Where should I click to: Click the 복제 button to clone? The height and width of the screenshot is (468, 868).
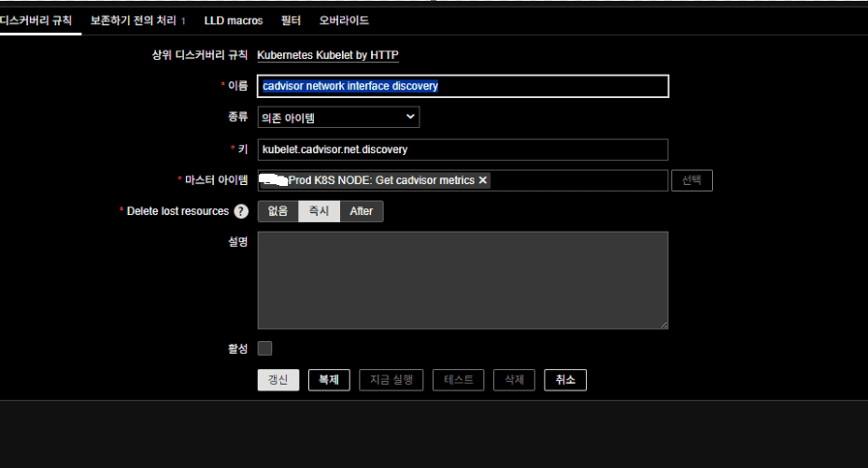(x=329, y=380)
